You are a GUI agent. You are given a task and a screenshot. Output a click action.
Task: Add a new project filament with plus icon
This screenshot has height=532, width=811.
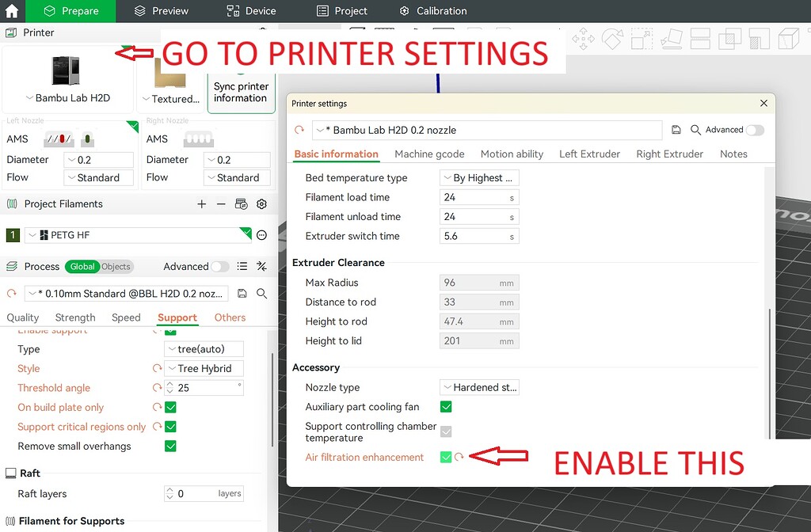[x=202, y=204]
